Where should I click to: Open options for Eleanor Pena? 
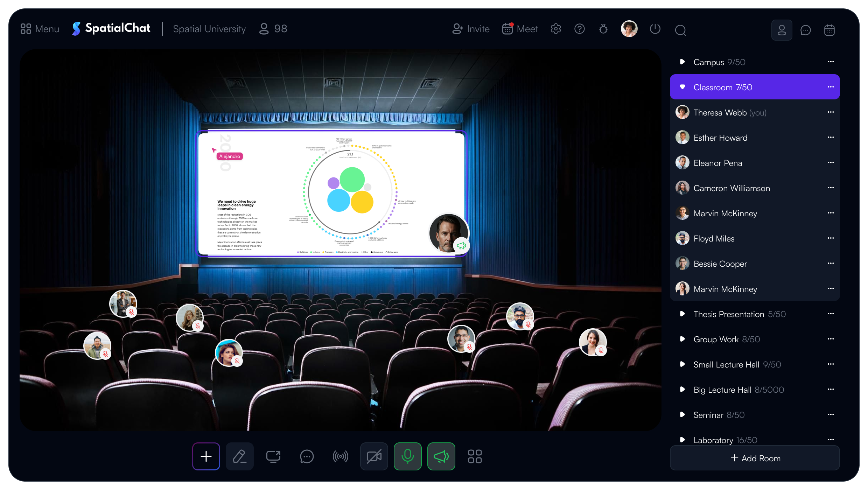(831, 162)
